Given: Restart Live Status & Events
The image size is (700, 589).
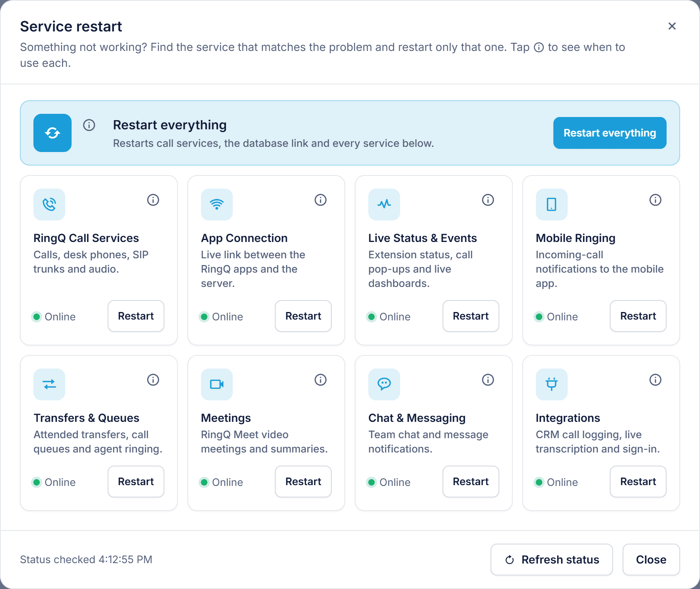Looking at the screenshot, I should 471,316.
